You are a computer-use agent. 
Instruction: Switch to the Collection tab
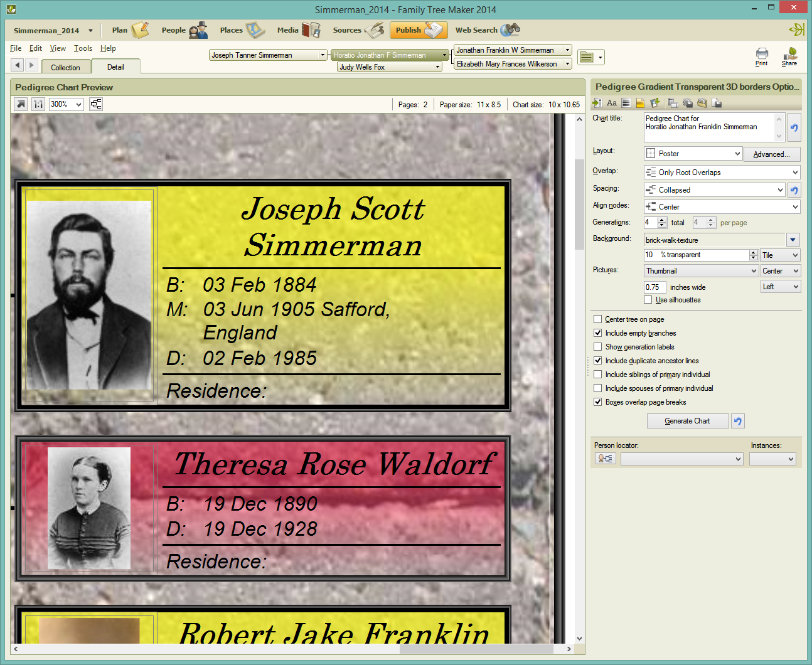click(x=66, y=67)
